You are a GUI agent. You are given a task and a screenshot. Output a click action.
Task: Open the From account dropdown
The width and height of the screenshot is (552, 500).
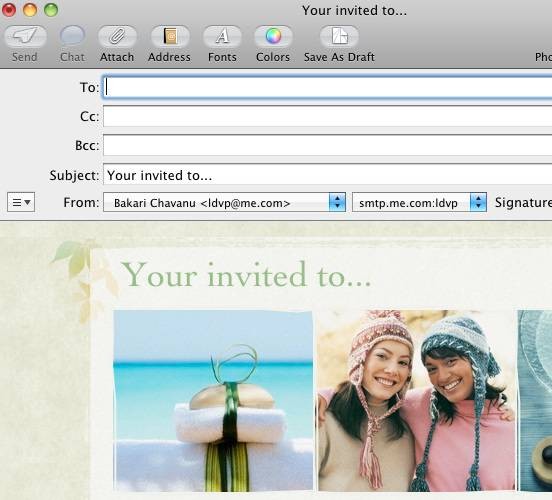click(x=224, y=202)
